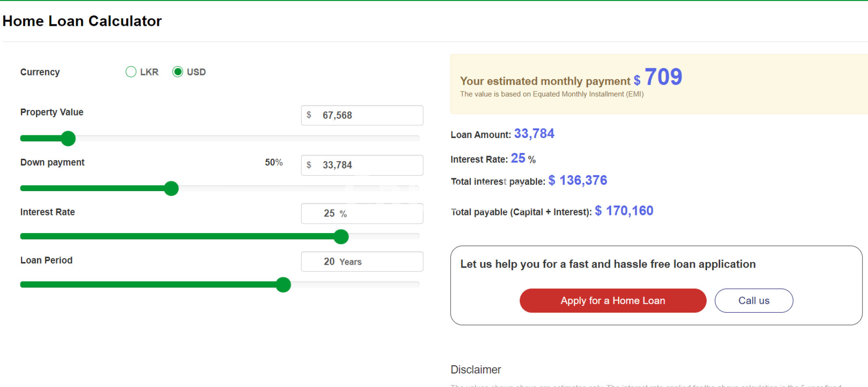Screen dimensions: 868x387
Task: Click the Down payment slider handle
Action: 171,188
